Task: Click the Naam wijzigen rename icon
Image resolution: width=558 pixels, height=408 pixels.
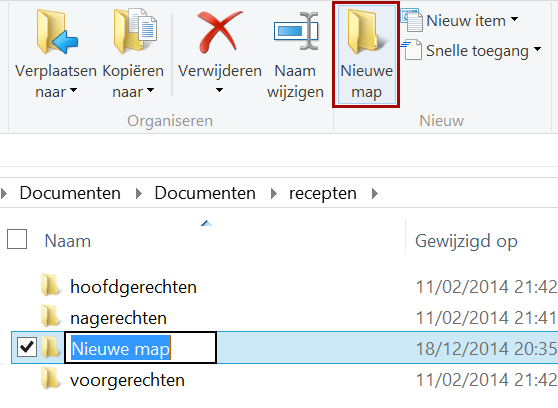Action: pyautogui.click(x=296, y=31)
